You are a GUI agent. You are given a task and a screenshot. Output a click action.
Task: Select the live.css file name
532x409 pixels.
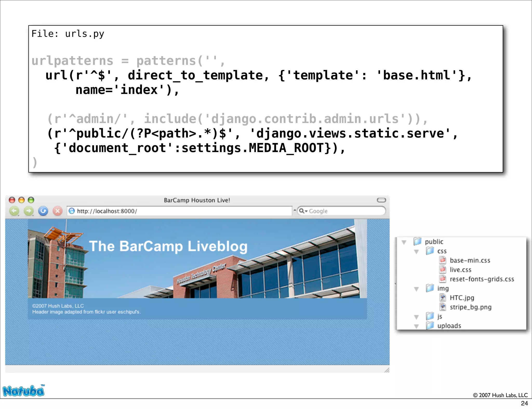(461, 270)
